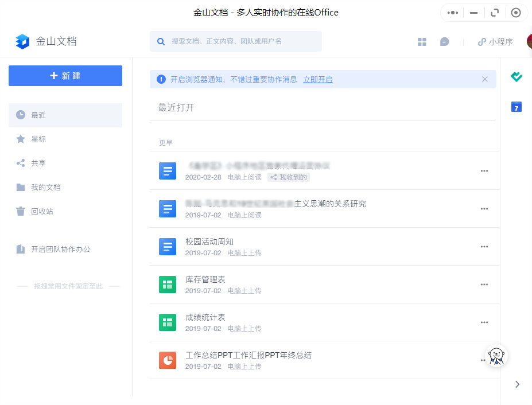Open more options for 成绩统计表
Screen dimensions: 532x405
484,322
